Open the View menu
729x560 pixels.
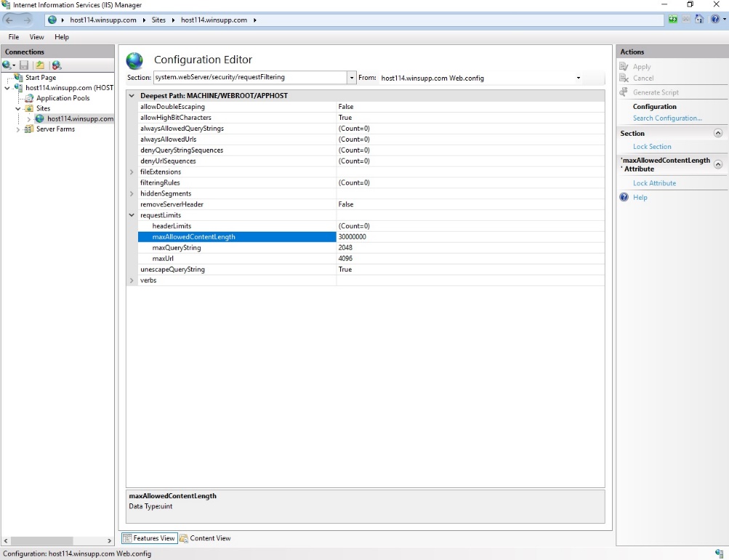(x=37, y=37)
